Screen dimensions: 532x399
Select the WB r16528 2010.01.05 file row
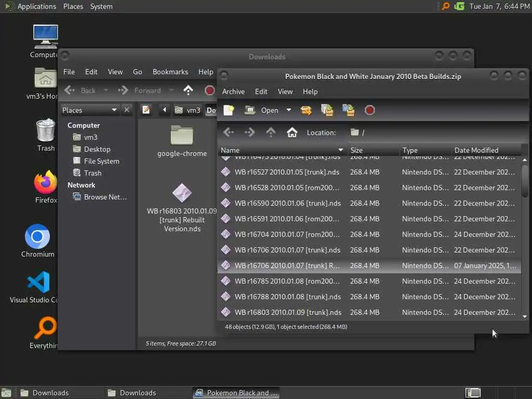[x=369, y=188]
